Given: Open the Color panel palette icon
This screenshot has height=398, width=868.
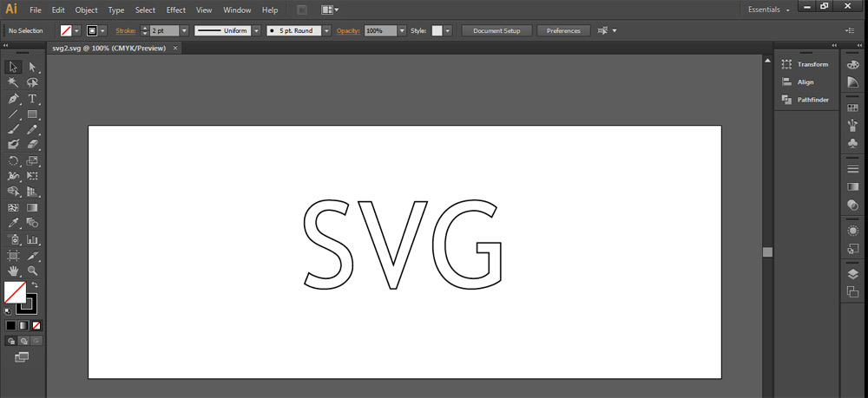Looking at the screenshot, I should coord(852,65).
